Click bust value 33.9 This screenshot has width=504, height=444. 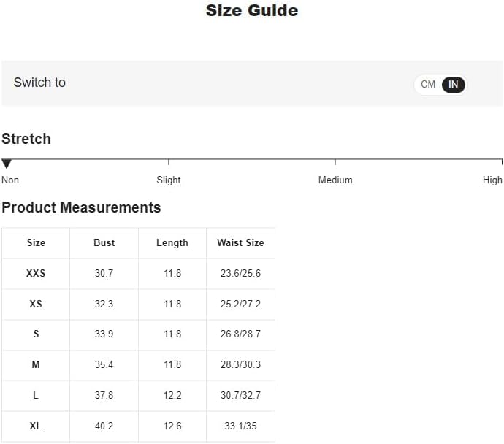pyautogui.click(x=104, y=334)
